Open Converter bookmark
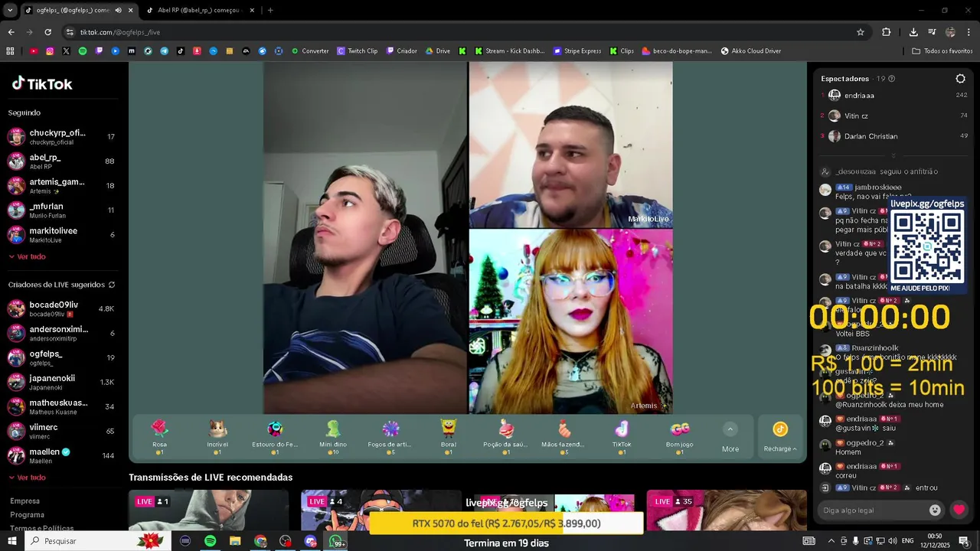This screenshot has width=980, height=551. (x=310, y=51)
